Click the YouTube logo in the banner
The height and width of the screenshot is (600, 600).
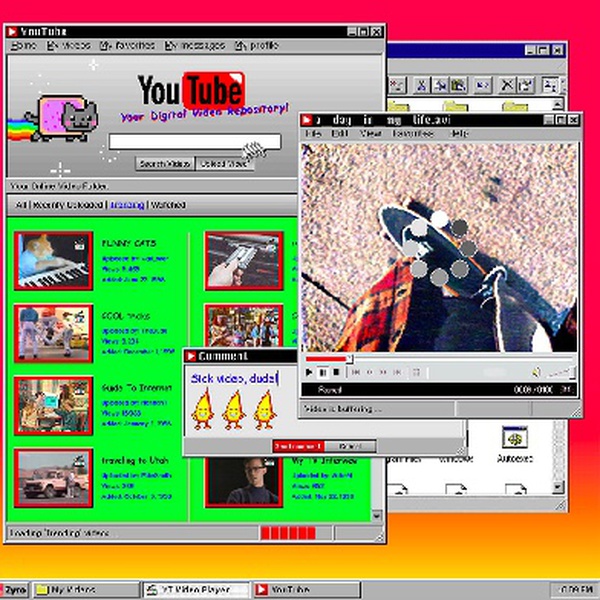click(191, 90)
